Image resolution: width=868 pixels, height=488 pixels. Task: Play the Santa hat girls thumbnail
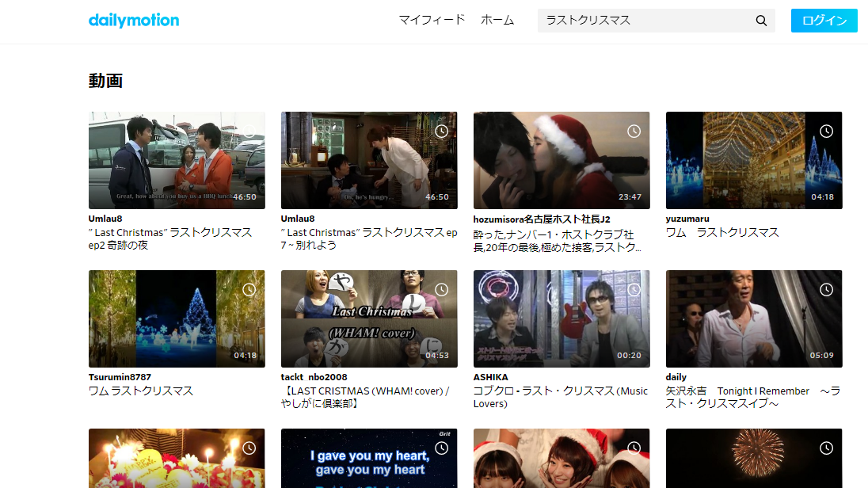pyautogui.click(x=562, y=458)
